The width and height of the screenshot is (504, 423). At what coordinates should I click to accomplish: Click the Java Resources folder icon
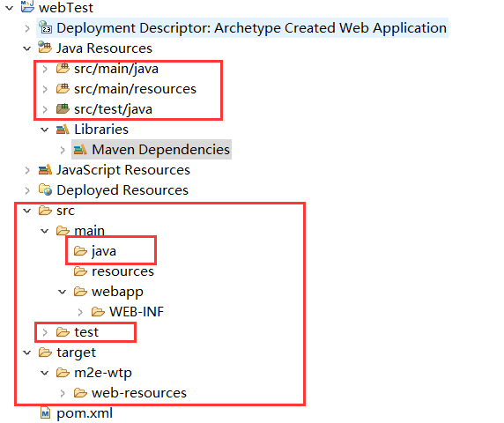tap(45, 48)
